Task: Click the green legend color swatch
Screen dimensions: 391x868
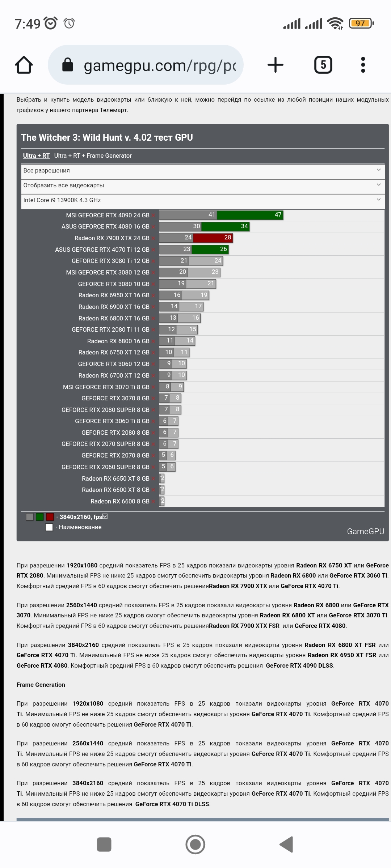Action: click(x=40, y=517)
